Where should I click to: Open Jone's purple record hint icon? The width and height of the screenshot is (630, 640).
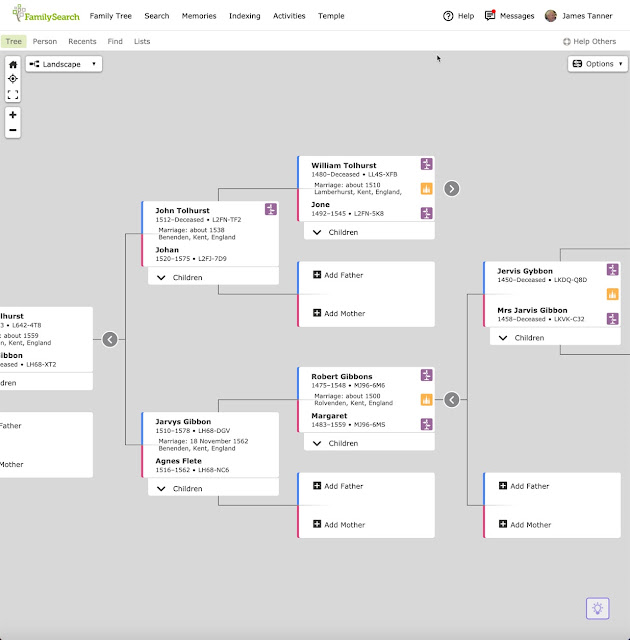427,213
